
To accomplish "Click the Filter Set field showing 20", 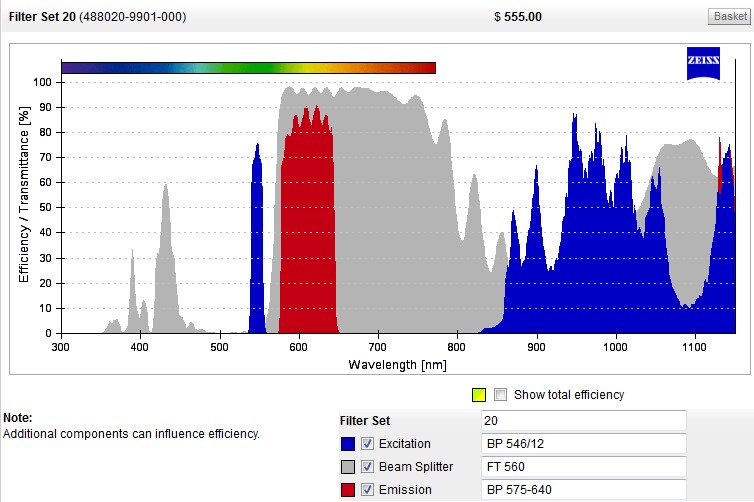I will point(583,421).
